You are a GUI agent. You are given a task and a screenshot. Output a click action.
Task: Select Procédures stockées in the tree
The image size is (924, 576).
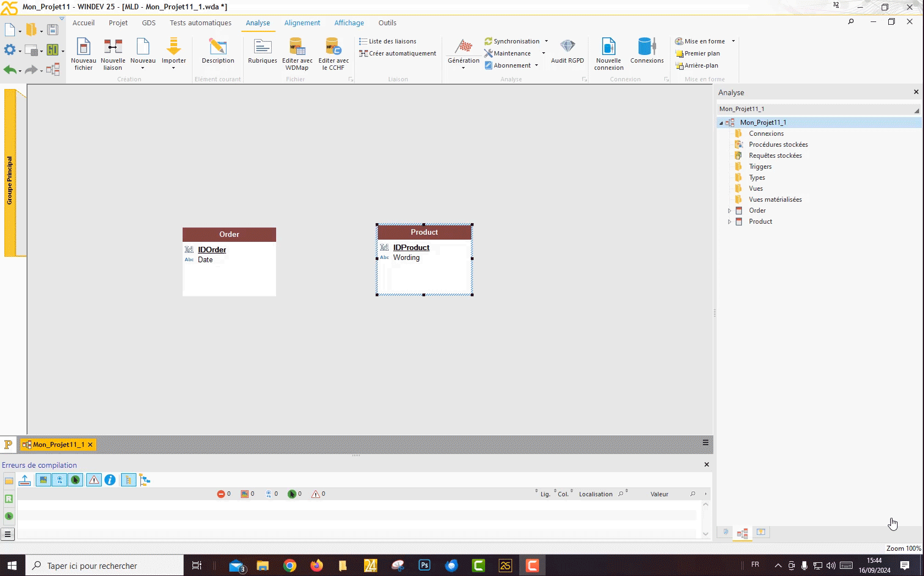pos(778,145)
